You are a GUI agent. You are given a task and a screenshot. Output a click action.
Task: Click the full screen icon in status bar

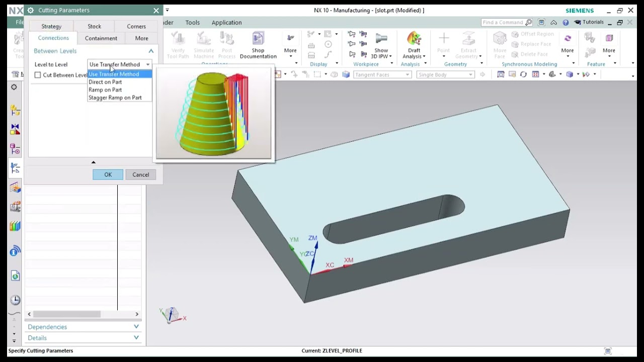[608, 351]
